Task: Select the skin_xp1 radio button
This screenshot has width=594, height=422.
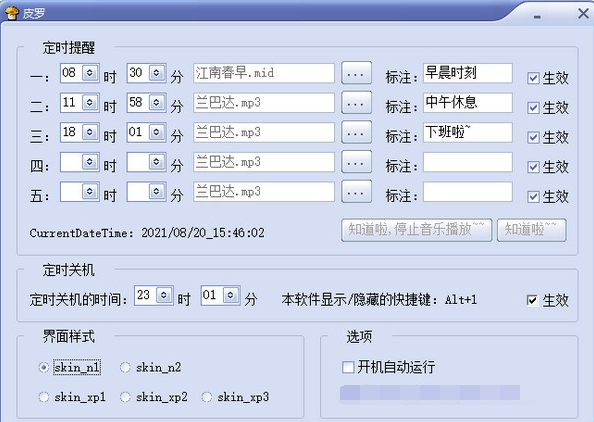Action: coord(44,397)
